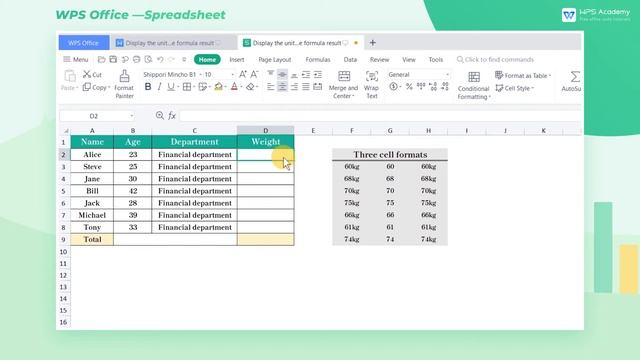Click the 'Click to find commands' search box
The height and width of the screenshot is (360, 640).
[x=495, y=60]
